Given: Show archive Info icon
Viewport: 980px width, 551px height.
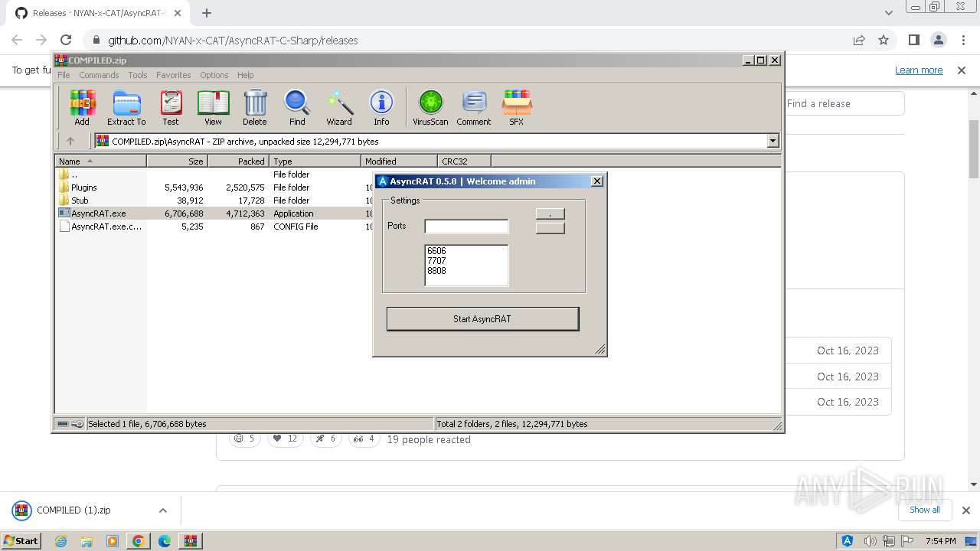Looking at the screenshot, I should click(x=381, y=108).
